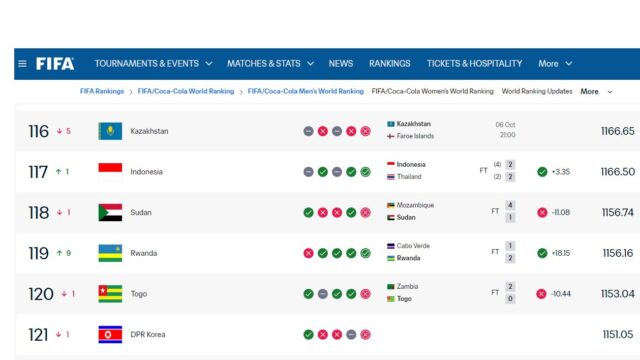
Task: Click DPR Korea's draw form icon
Action: point(351,335)
